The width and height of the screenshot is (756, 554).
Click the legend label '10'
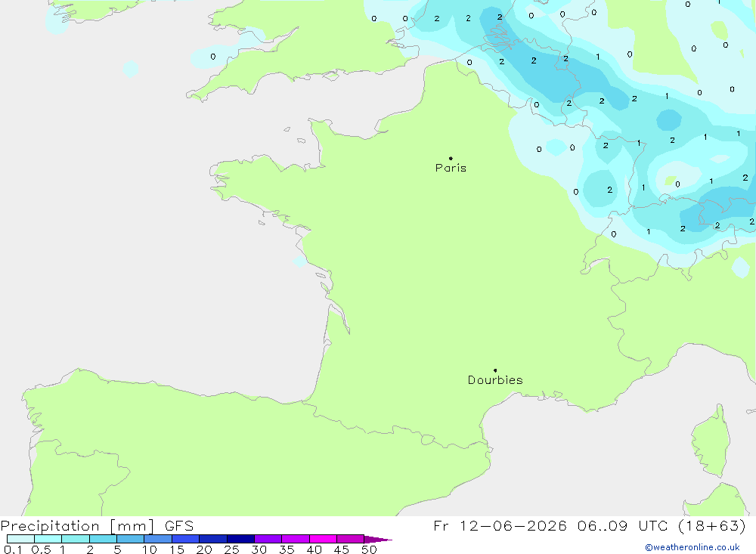[x=150, y=549]
